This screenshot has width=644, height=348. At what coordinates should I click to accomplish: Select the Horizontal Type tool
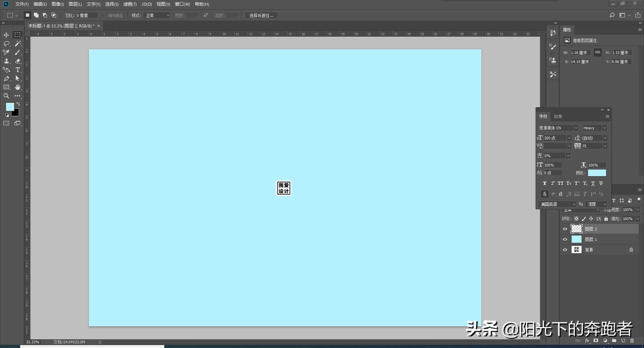click(17, 70)
